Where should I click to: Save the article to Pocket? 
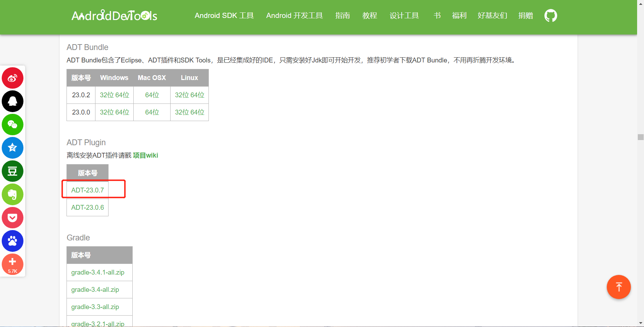pos(12,218)
